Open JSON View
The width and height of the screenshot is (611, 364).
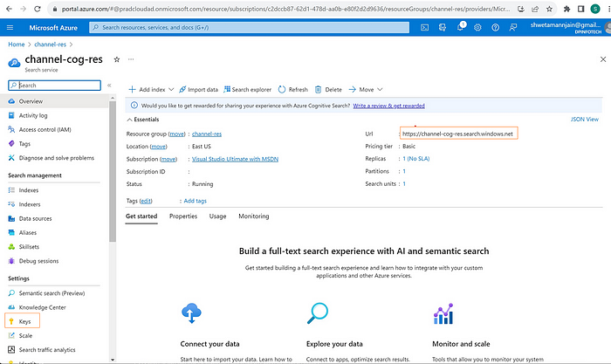(x=585, y=120)
